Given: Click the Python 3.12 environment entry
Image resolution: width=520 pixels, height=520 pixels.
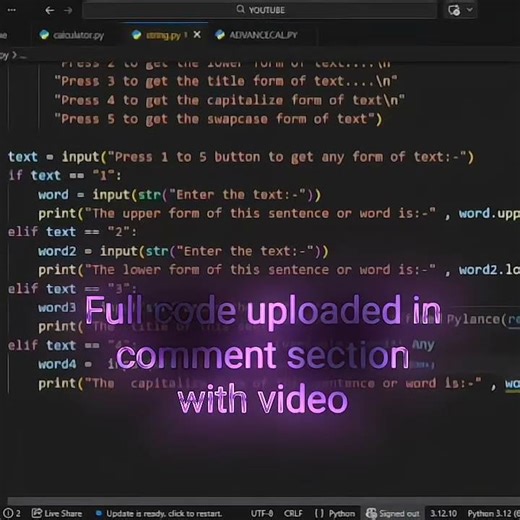Looking at the screenshot, I should click(x=493, y=514).
